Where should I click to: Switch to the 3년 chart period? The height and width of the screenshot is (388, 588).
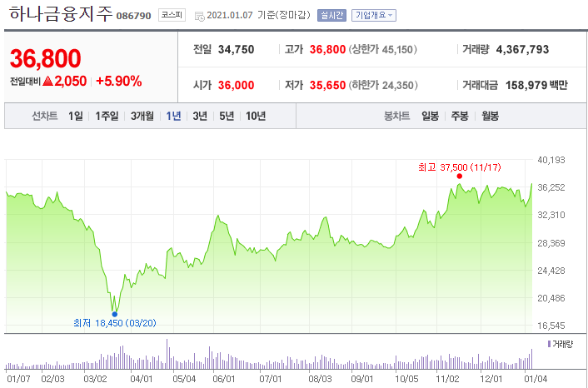200,116
